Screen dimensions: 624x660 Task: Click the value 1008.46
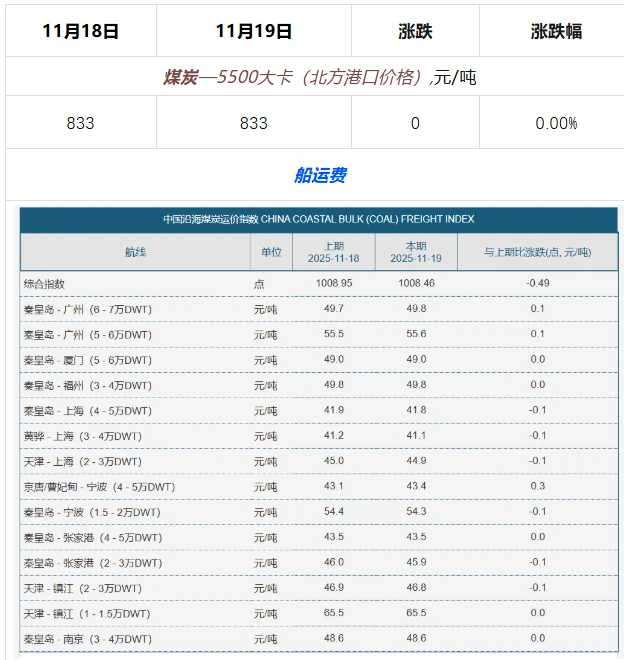pos(416,283)
